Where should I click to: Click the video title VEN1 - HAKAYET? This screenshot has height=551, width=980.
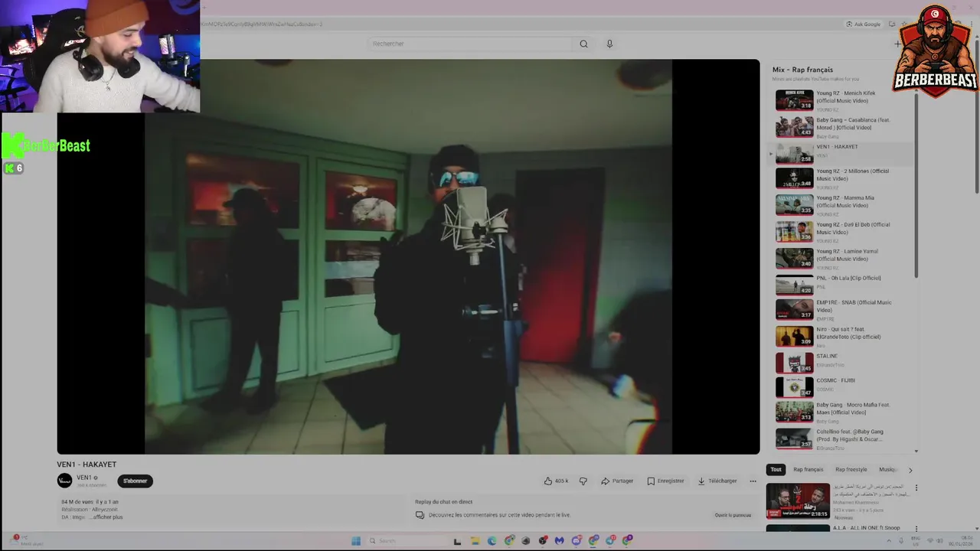87,465
